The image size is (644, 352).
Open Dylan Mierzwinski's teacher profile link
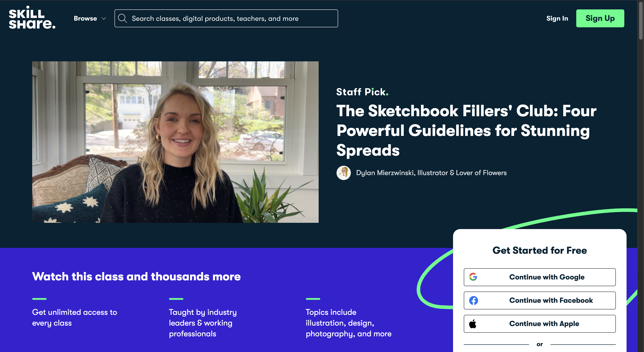point(431,173)
